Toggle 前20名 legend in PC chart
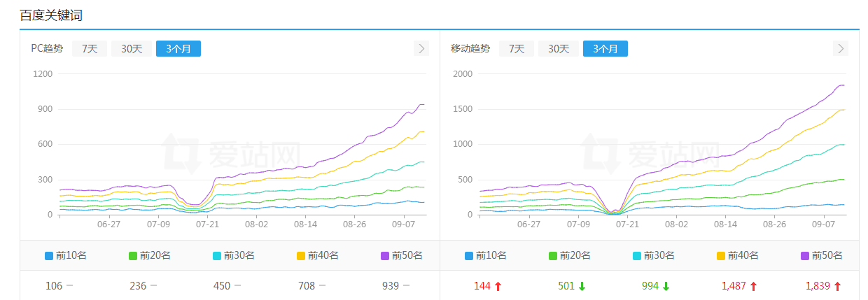The width and height of the screenshot is (868, 300). click(150, 256)
